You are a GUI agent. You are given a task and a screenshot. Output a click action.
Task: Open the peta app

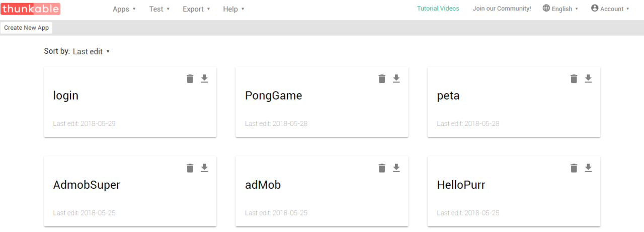[448, 95]
